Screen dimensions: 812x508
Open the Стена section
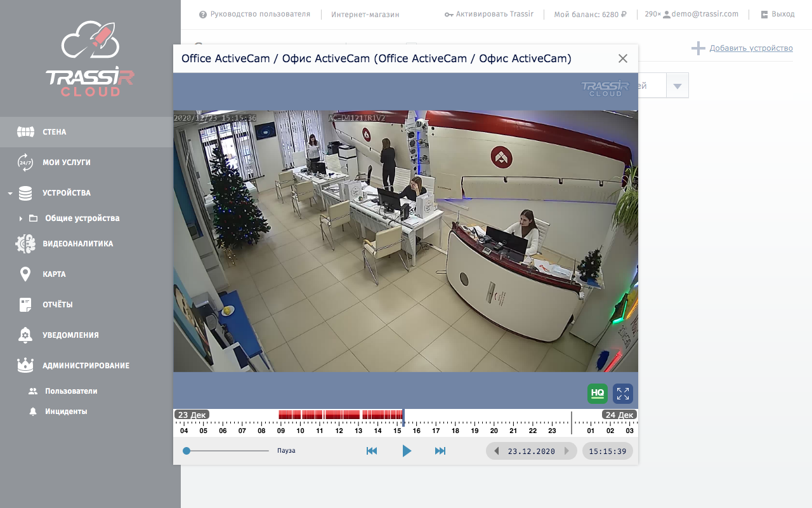tap(55, 132)
